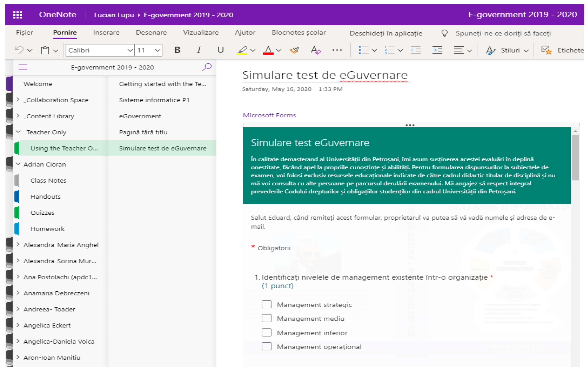Switch to the Vizualizare tab

tap(201, 33)
